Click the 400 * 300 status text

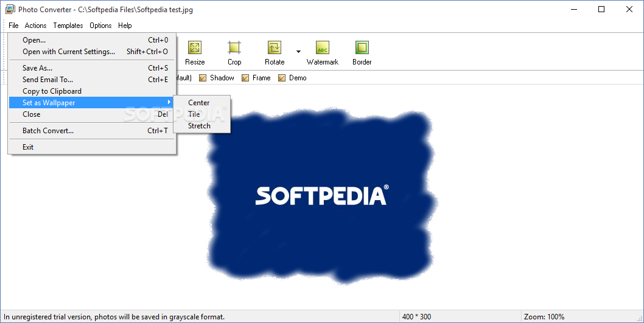(x=416, y=316)
